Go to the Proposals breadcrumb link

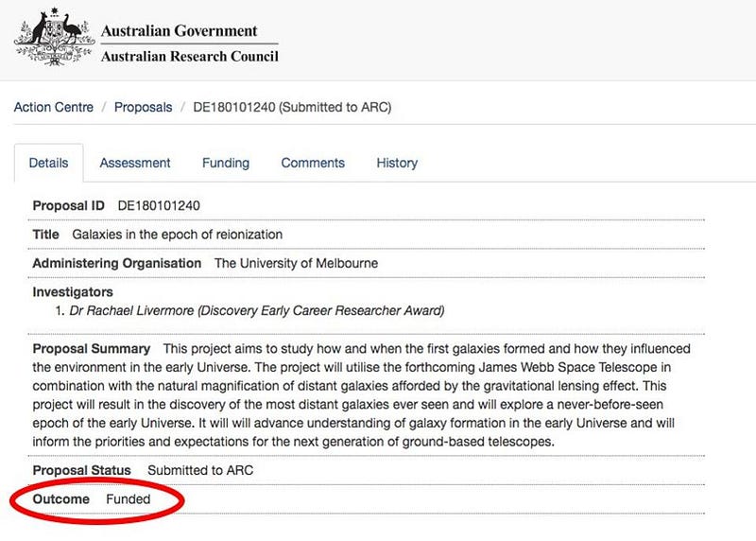click(144, 107)
